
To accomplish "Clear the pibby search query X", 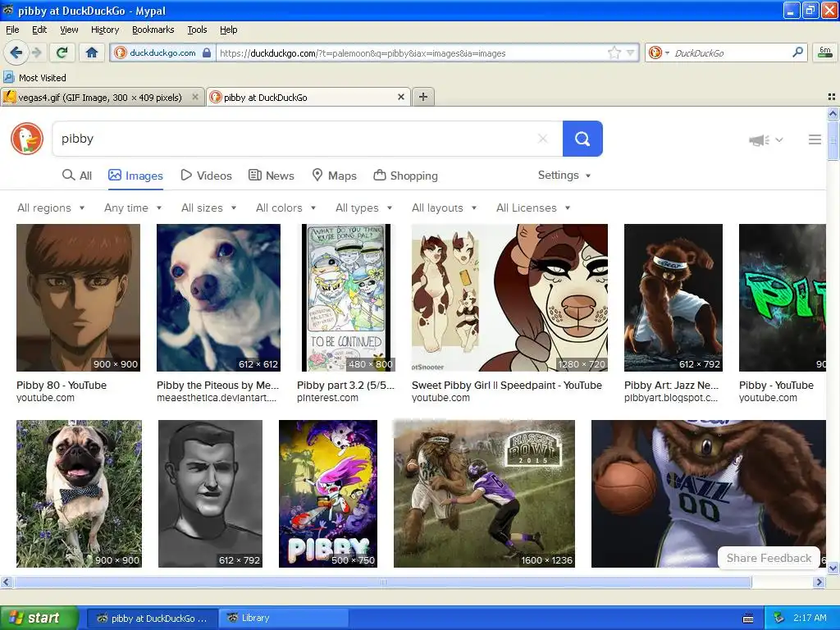I will click(543, 139).
